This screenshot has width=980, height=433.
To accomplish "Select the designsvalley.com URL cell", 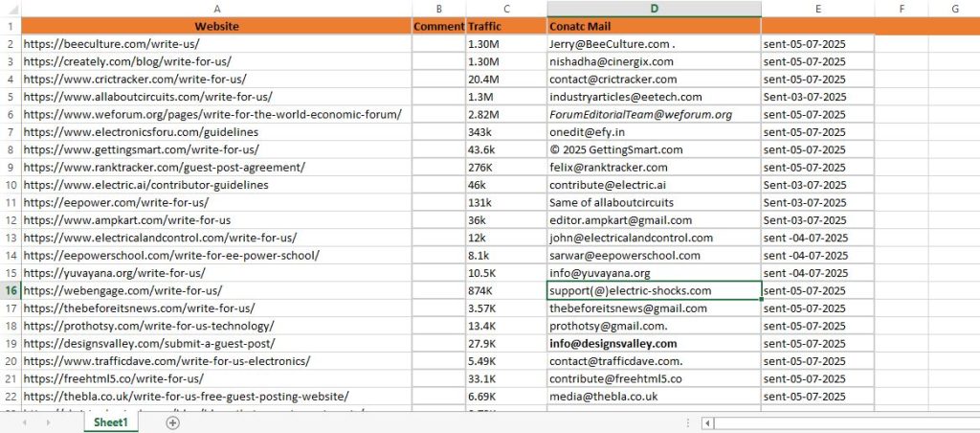I will point(217,344).
